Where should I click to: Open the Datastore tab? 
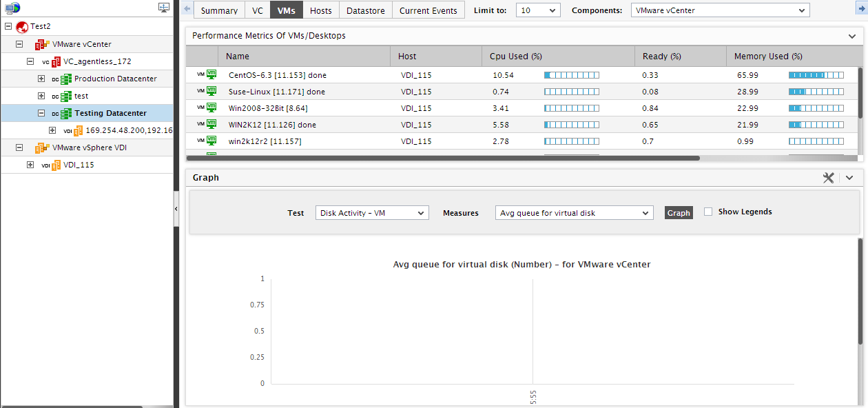[x=366, y=10]
